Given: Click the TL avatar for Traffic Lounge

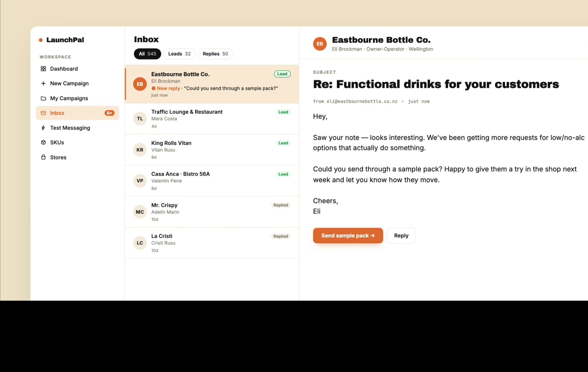Looking at the screenshot, I should [140, 119].
